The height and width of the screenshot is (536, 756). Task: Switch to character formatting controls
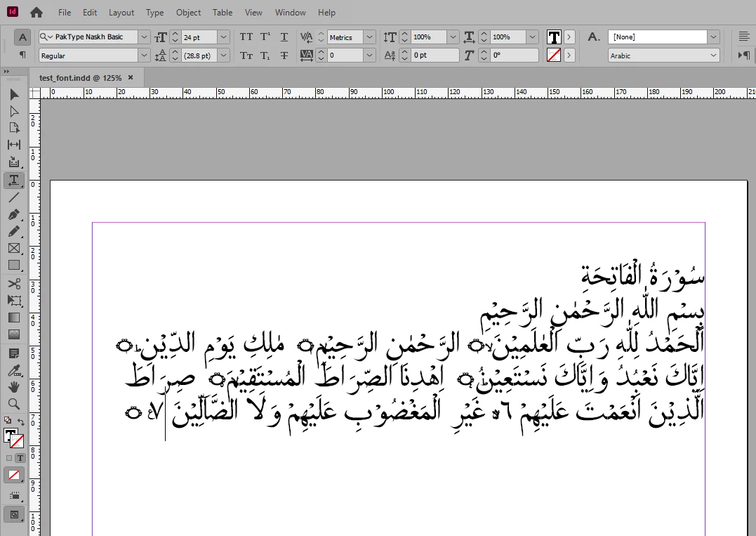pos(22,37)
